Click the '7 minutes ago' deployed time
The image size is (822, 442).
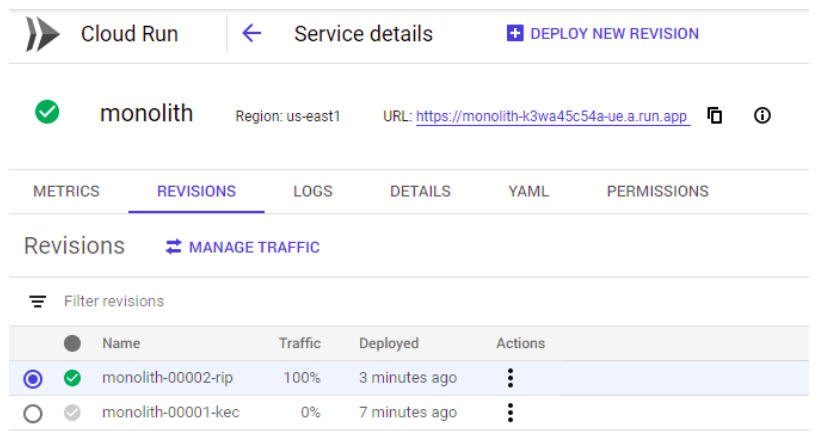(x=408, y=413)
